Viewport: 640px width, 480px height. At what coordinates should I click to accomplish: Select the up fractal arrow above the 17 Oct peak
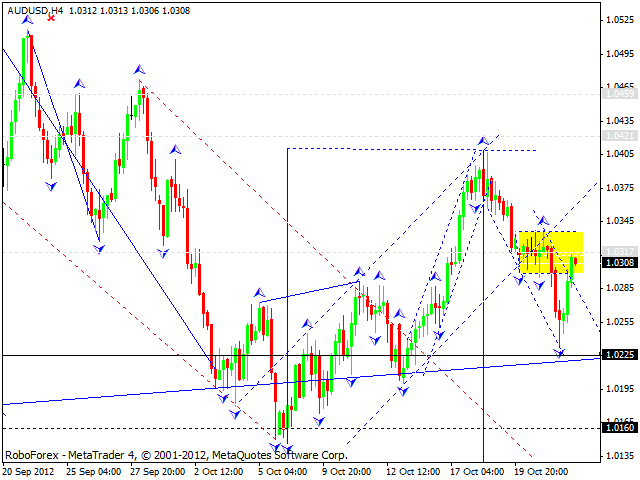coord(483,141)
